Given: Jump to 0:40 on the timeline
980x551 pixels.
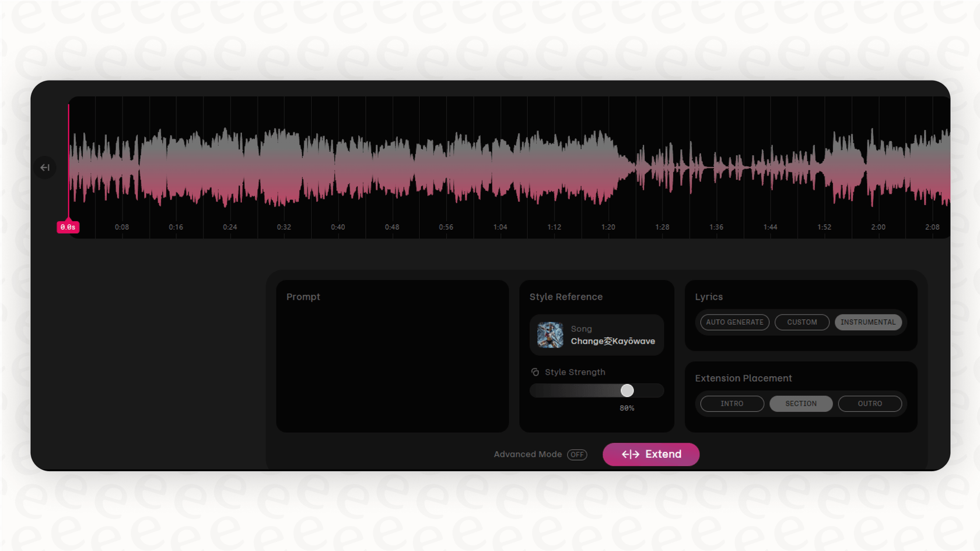Looking at the screenshot, I should point(338,227).
